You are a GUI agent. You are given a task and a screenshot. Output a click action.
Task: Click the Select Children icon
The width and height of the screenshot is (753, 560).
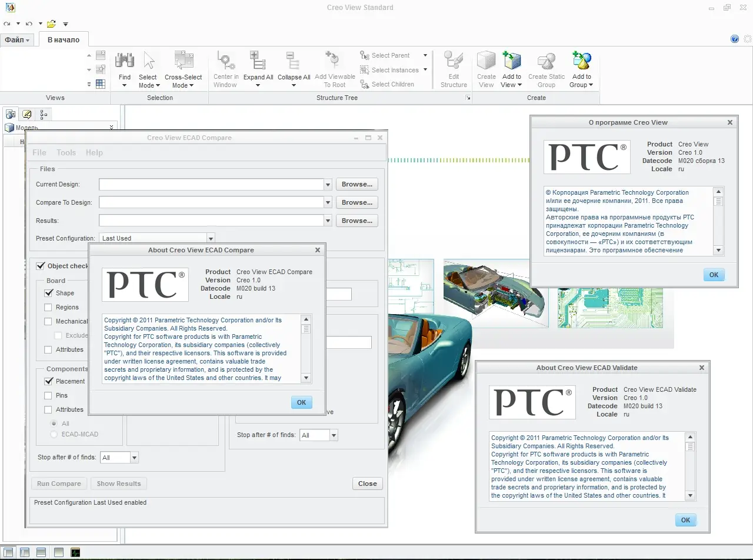click(x=365, y=84)
